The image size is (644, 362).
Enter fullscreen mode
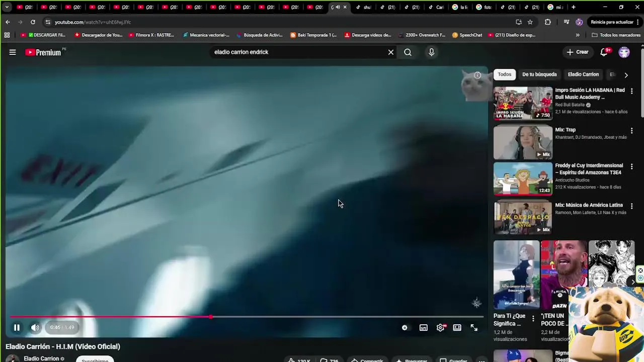coord(474,327)
